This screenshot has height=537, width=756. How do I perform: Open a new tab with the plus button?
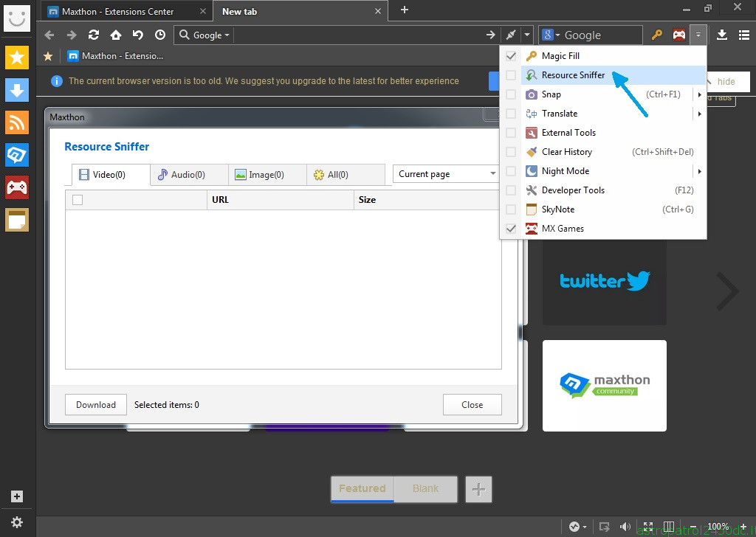pyautogui.click(x=405, y=10)
